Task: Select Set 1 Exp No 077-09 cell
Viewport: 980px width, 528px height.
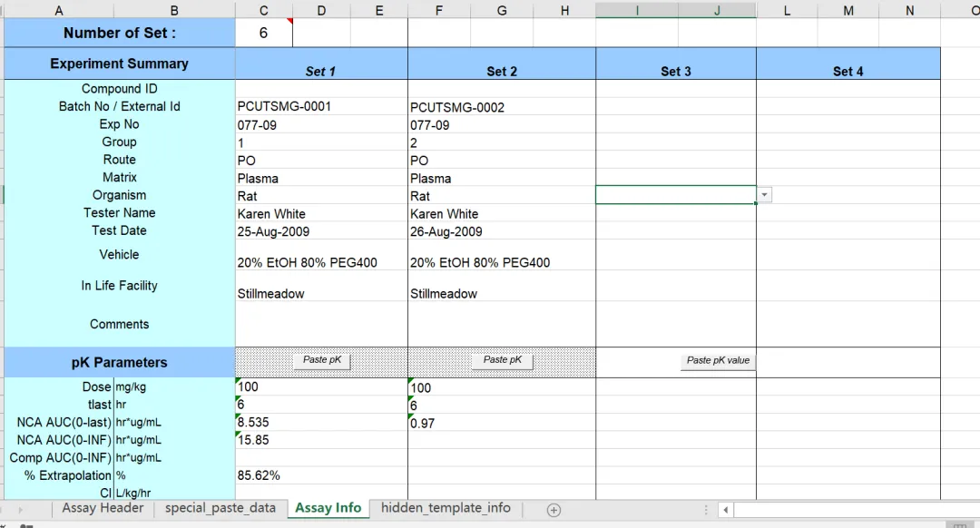Action: [321, 125]
